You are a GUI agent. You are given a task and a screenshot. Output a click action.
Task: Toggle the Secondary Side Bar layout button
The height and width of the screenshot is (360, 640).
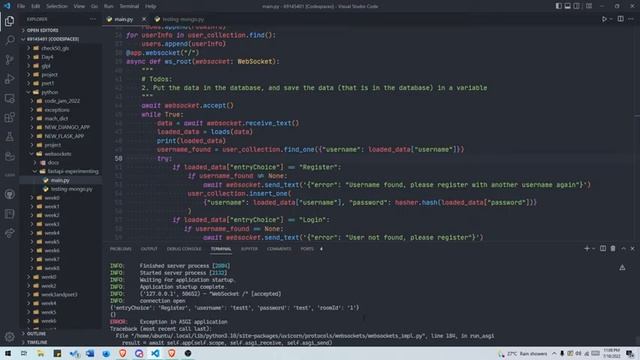click(576, 6)
